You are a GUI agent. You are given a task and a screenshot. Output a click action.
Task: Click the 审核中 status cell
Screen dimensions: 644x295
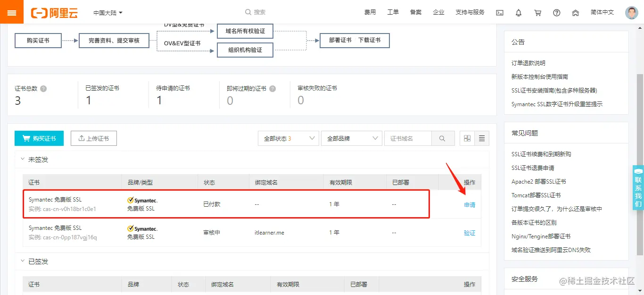pyautogui.click(x=212, y=233)
